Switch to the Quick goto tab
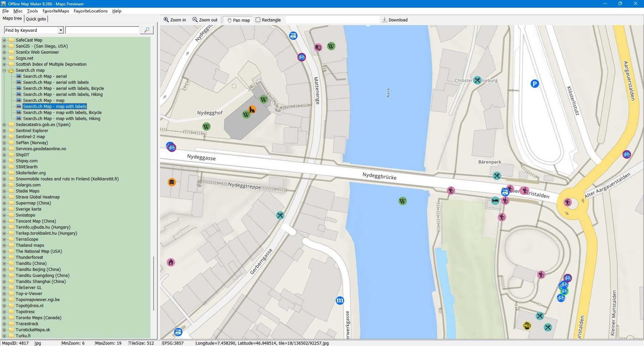This screenshot has width=644, height=346. (36, 19)
